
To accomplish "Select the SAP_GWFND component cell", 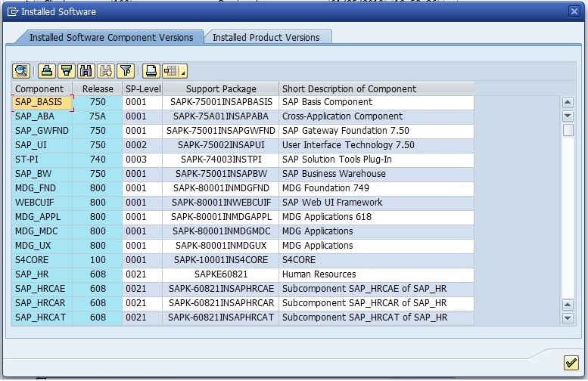I will point(42,131).
